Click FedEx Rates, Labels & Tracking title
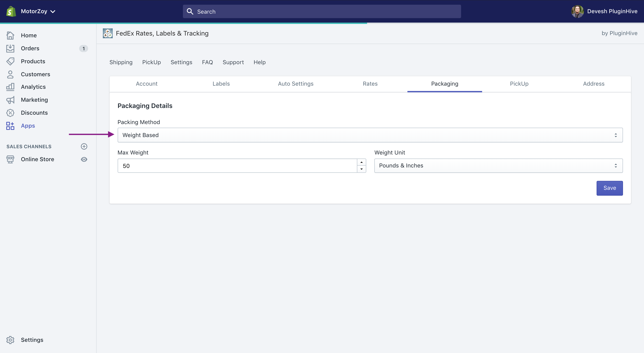The height and width of the screenshot is (353, 644). [162, 33]
